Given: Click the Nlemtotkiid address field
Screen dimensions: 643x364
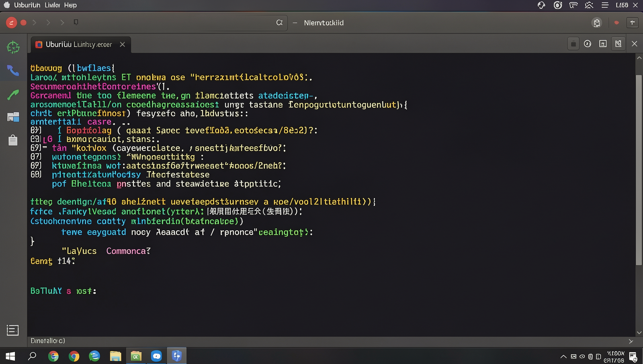Looking at the screenshot, I should [x=324, y=23].
